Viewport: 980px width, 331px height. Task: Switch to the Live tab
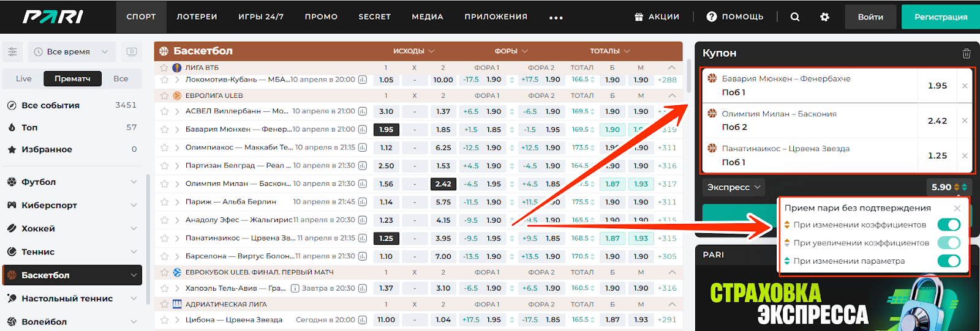pyautogui.click(x=24, y=78)
